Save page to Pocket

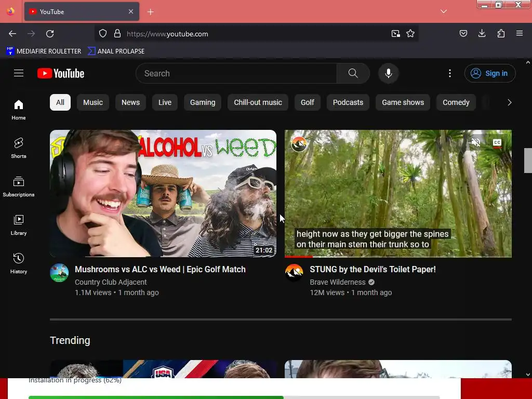[x=463, y=33]
